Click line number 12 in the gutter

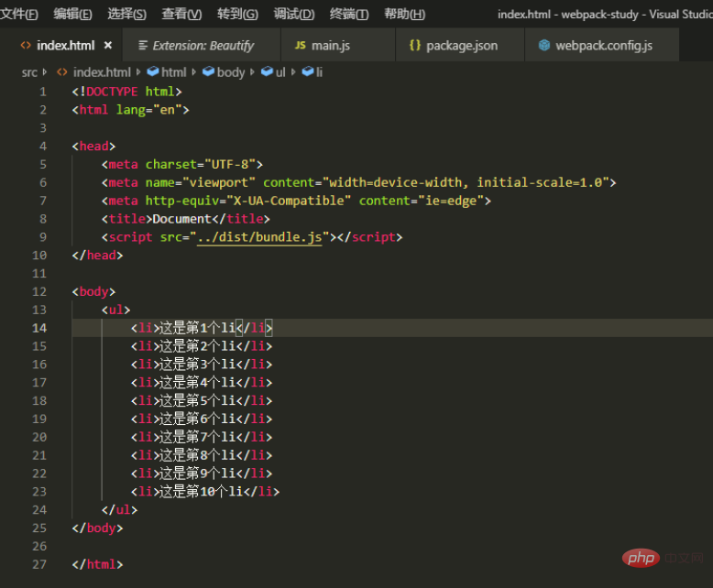(38, 291)
